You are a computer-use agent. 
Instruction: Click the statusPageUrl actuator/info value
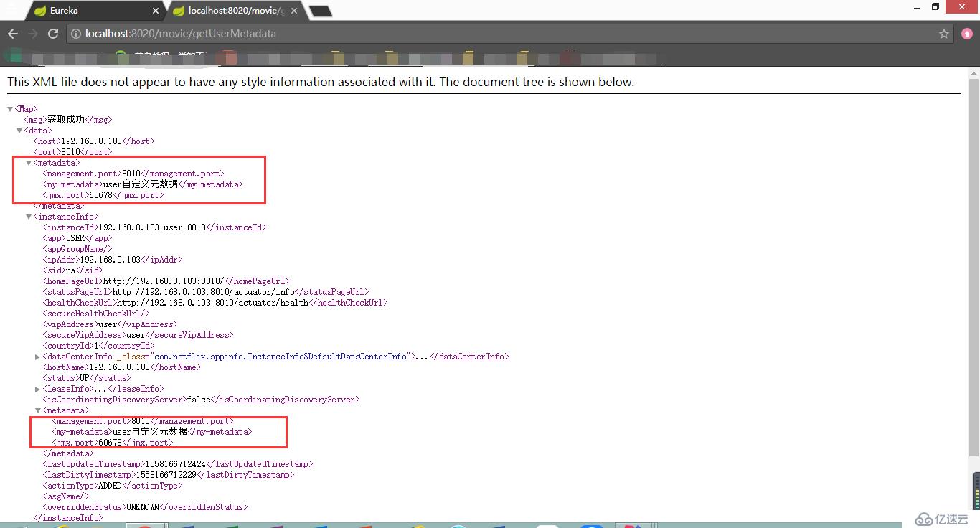point(204,292)
